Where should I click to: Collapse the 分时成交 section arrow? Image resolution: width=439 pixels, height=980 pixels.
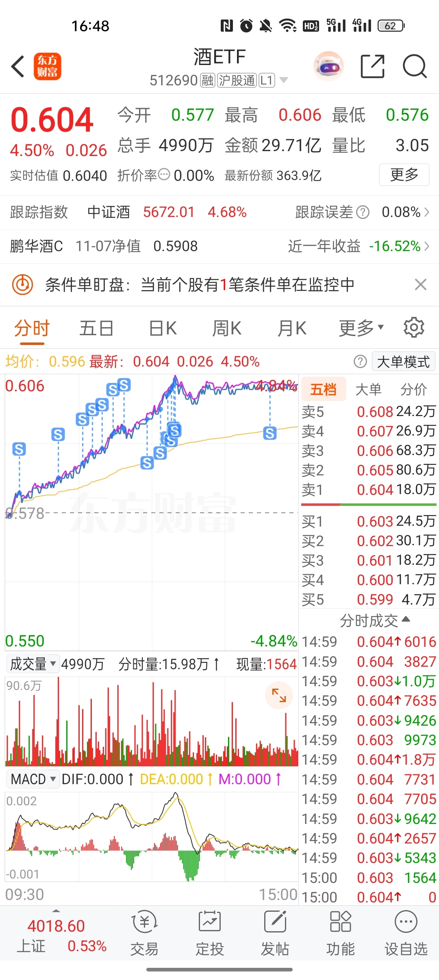click(x=406, y=620)
